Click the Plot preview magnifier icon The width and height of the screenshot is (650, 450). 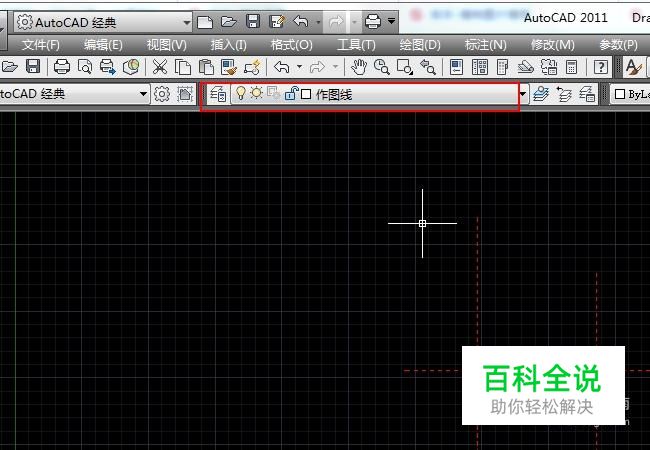coord(85,67)
